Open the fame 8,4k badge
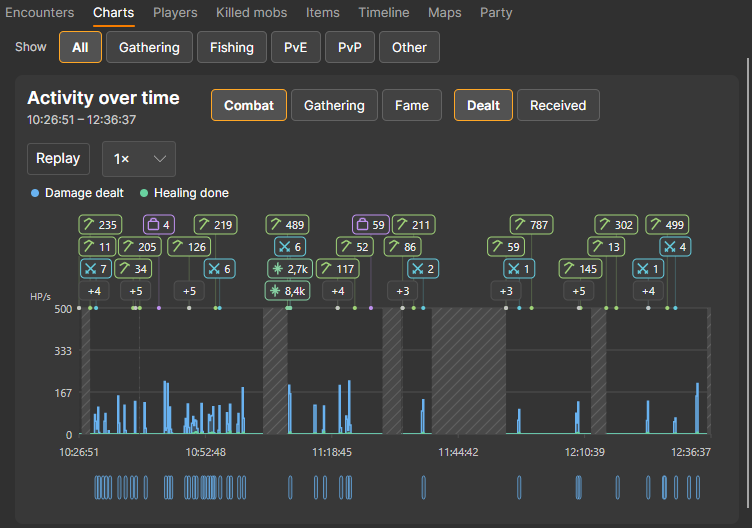This screenshot has height=528, width=752. [287, 291]
